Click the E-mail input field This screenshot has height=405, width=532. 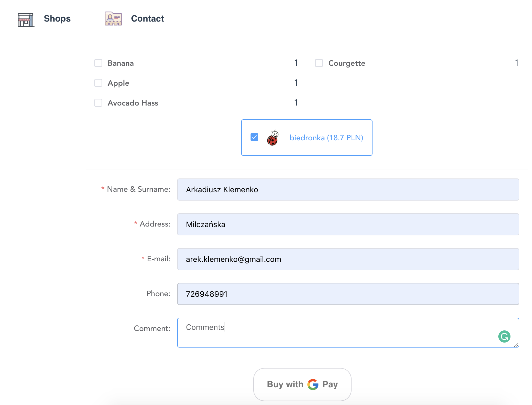(x=348, y=259)
